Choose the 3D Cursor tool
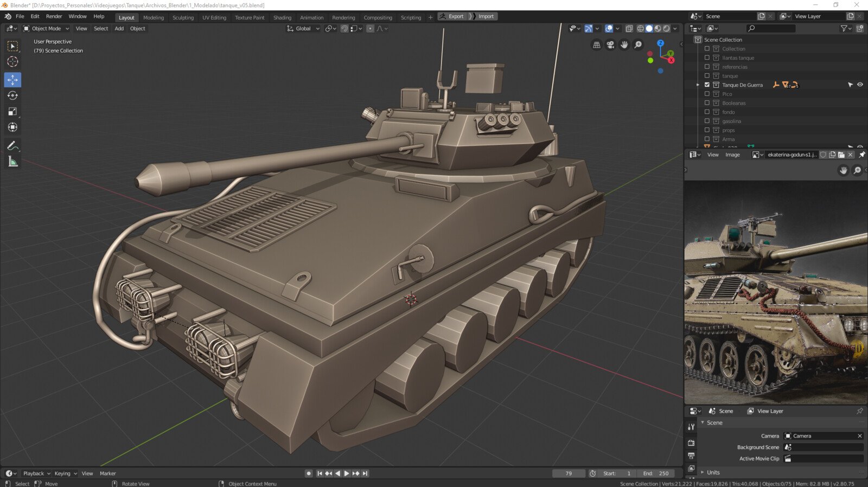Image resolution: width=868 pixels, height=487 pixels. pos(12,62)
